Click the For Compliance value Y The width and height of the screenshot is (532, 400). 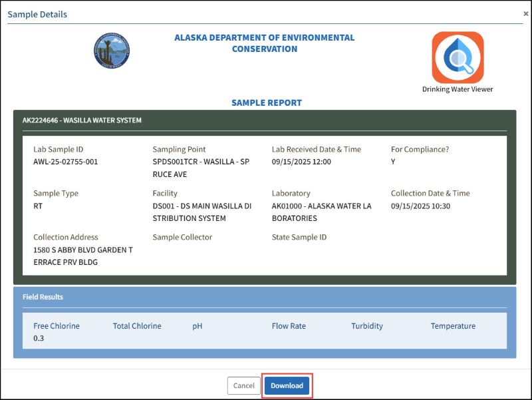pyautogui.click(x=393, y=162)
